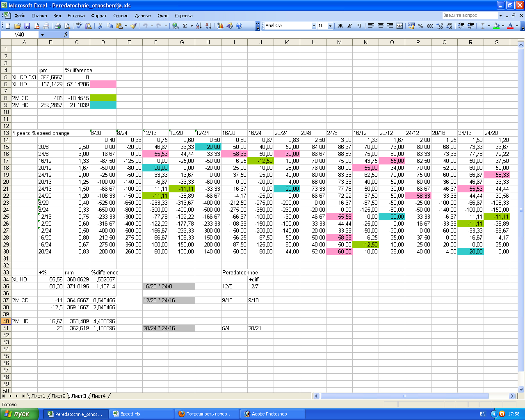Screen dimensions: 525x420
Task: Open the Вставка menu
Action: click(76, 16)
